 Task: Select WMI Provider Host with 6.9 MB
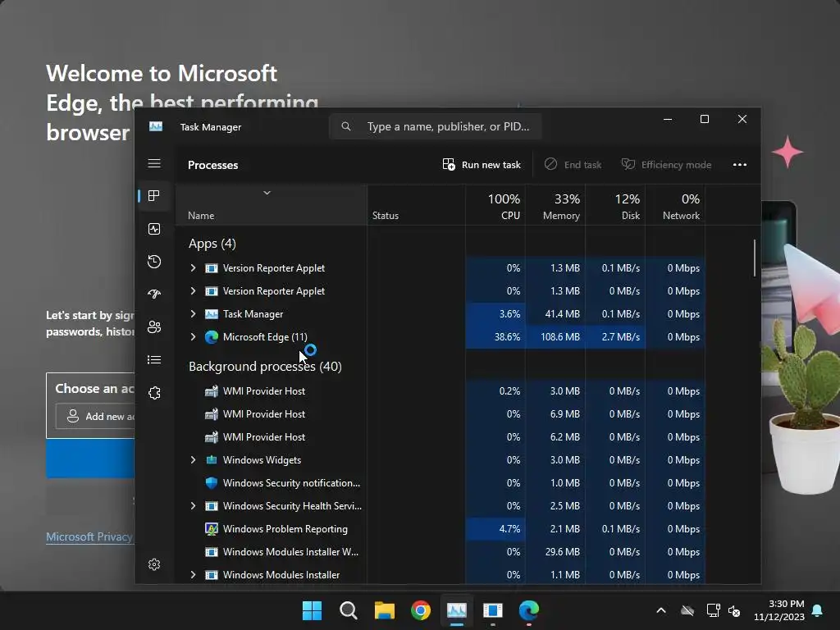tap(441, 414)
